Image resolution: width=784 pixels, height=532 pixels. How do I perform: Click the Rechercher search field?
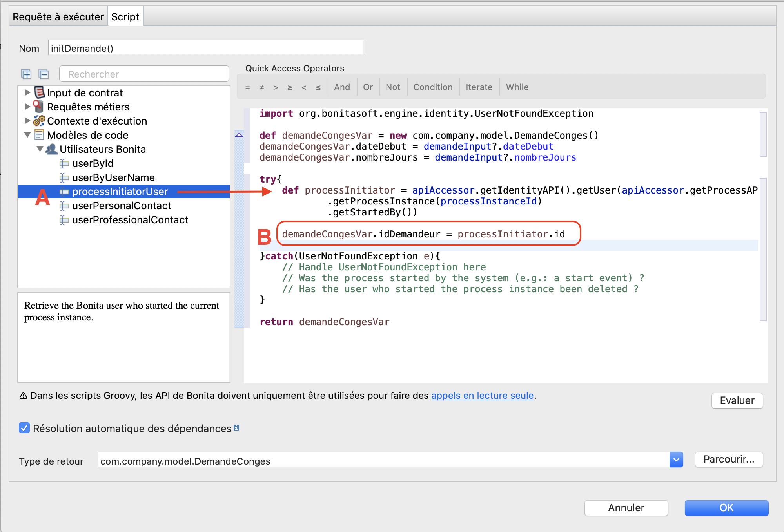144,74
